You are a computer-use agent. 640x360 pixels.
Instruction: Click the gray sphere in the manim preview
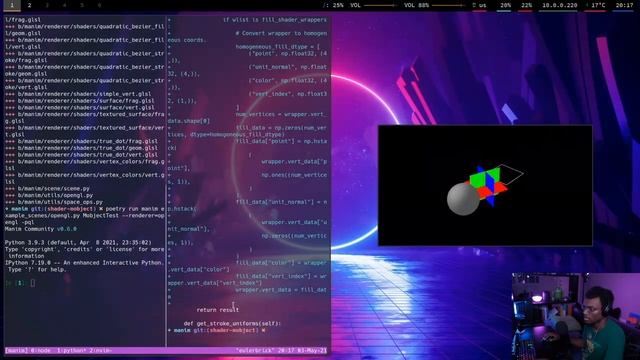[462, 199]
